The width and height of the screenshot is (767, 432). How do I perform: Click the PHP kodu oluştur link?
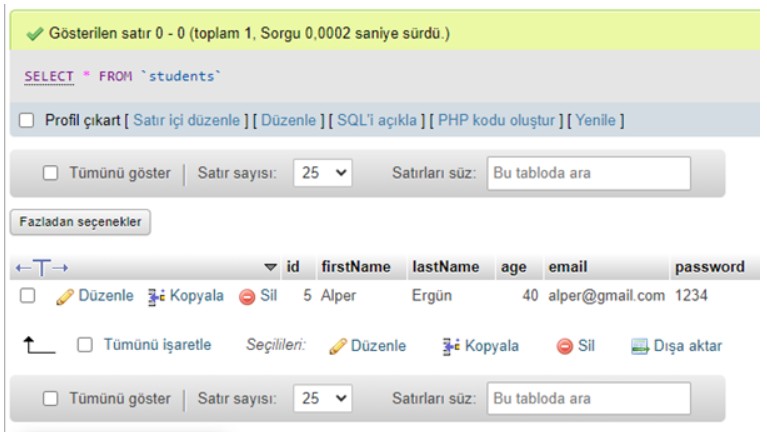click(x=494, y=121)
